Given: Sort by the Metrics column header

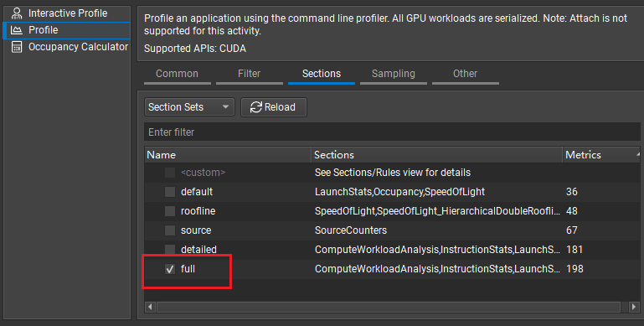Looking at the screenshot, I should coord(601,155).
